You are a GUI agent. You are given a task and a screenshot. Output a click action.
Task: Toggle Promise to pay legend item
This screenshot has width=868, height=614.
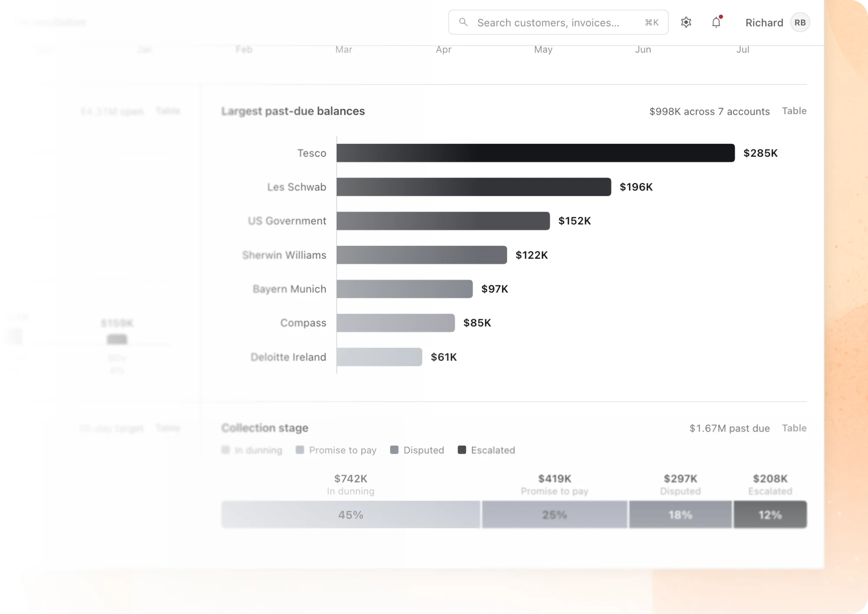click(x=336, y=450)
